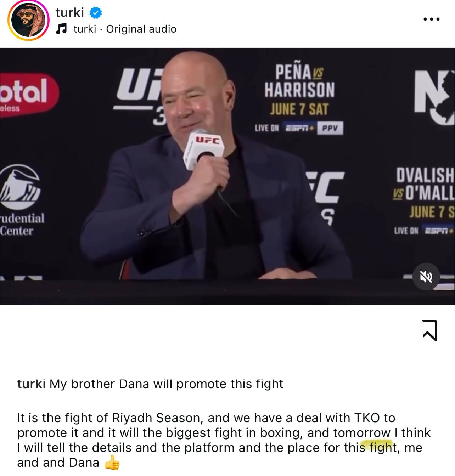The image size is (455, 476).
Task: Click the blue verified badge beside turki
Action: (x=95, y=13)
